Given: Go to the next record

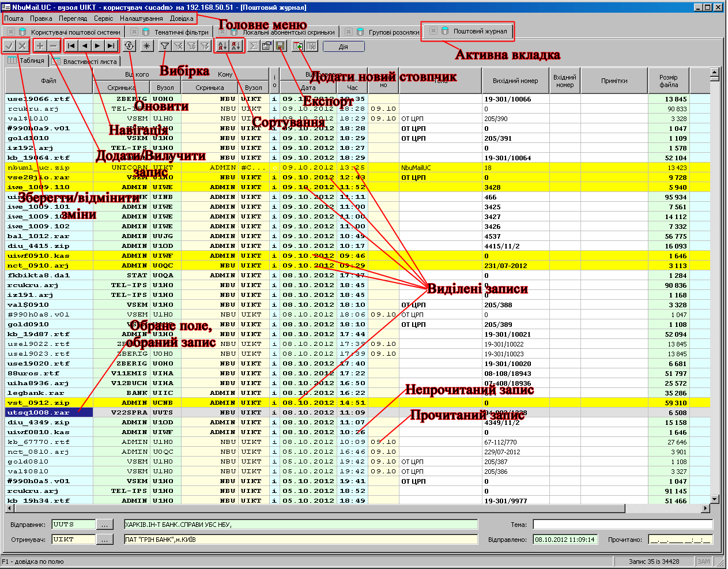Looking at the screenshot, I should pyautogui.click(x=98, y=46).
